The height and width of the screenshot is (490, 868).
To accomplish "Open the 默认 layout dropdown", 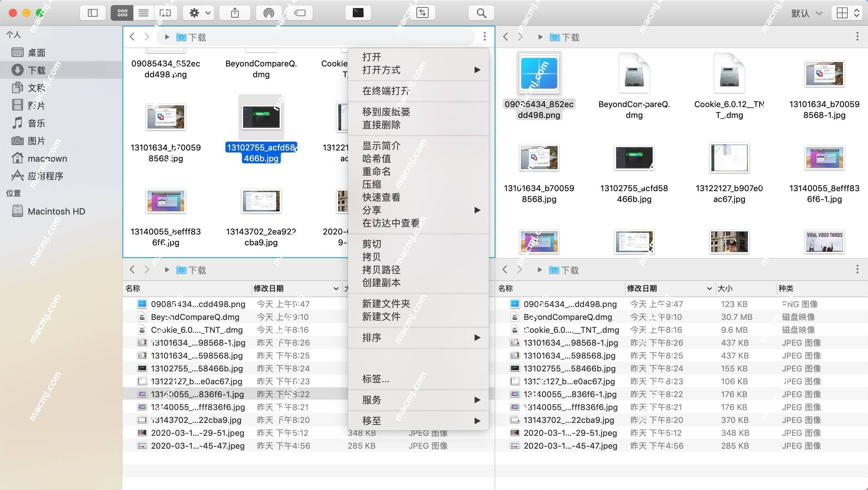I will tap(807, 13).
